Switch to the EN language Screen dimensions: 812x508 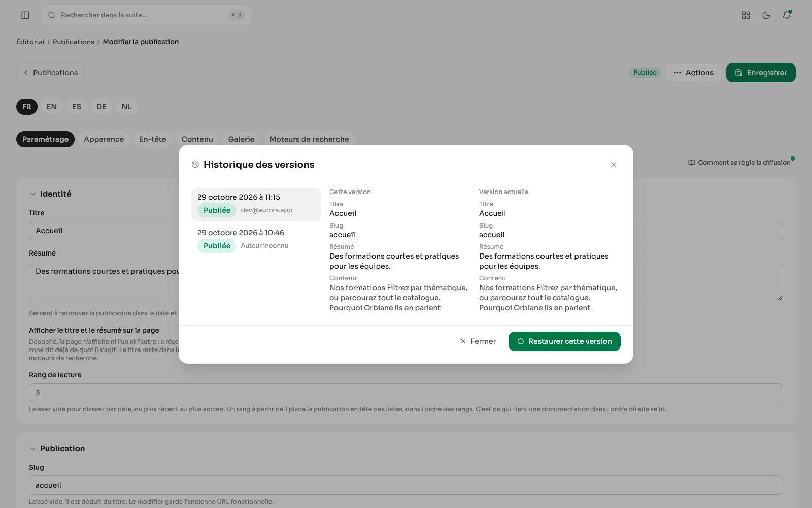tap(52, 107)
